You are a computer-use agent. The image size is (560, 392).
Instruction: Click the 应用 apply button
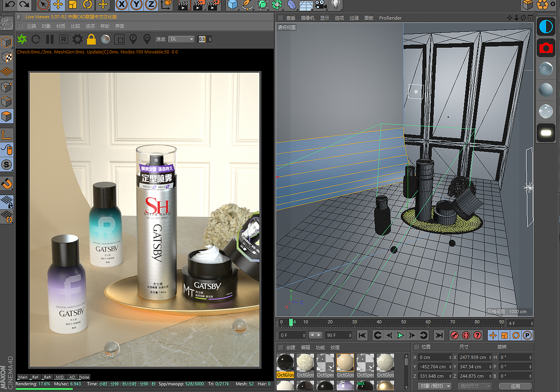[x=515, y=385]
